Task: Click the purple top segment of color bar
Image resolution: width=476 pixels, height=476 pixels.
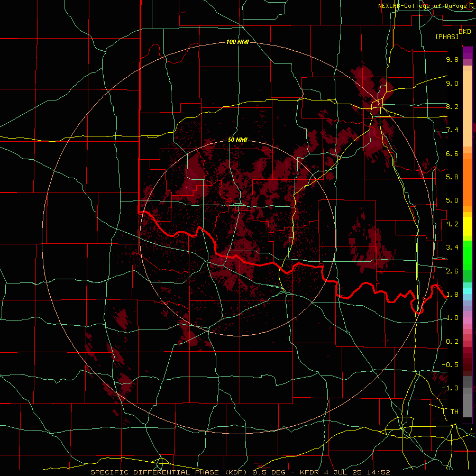Action: click(467, 53)
